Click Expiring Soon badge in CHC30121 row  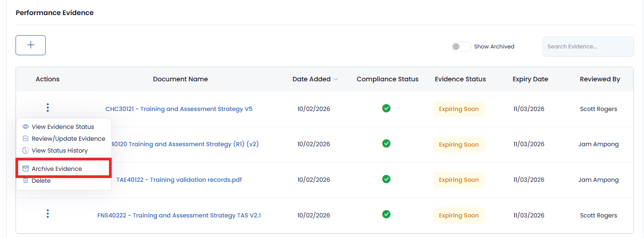(x=459, y=109)
